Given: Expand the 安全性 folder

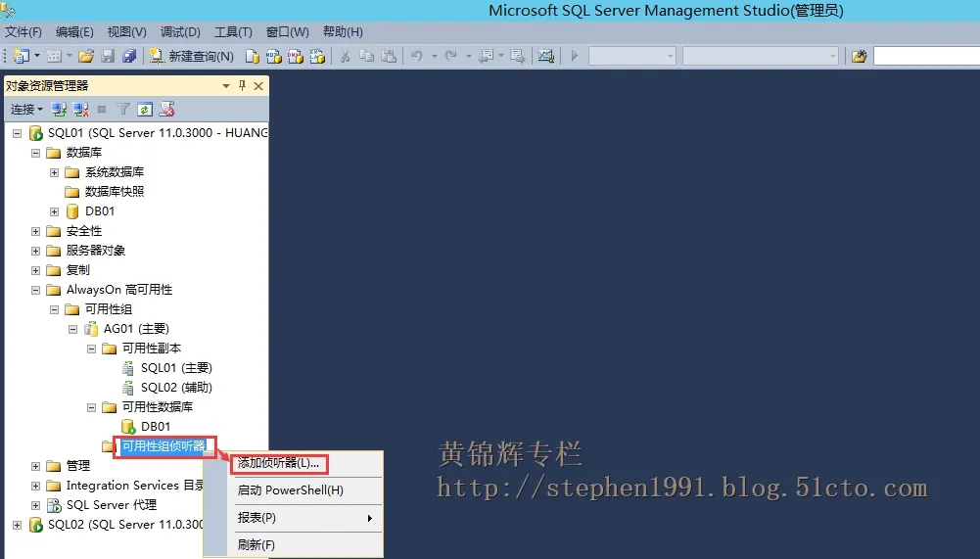Looking at the screenshot, I should [x=35, y=231].
